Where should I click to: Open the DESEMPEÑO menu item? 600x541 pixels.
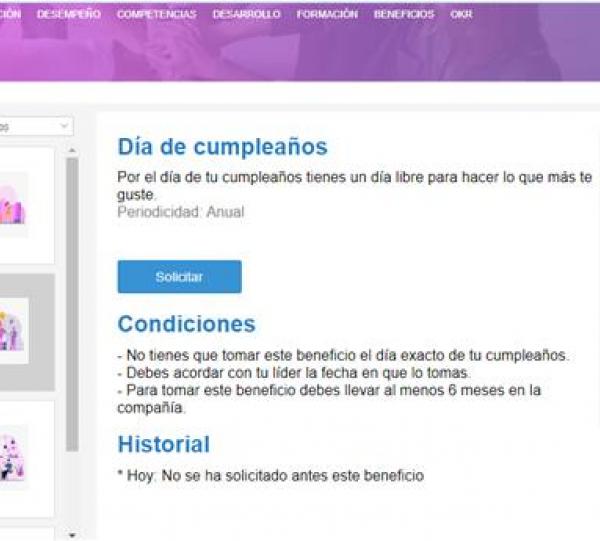[x=69, y=14]
